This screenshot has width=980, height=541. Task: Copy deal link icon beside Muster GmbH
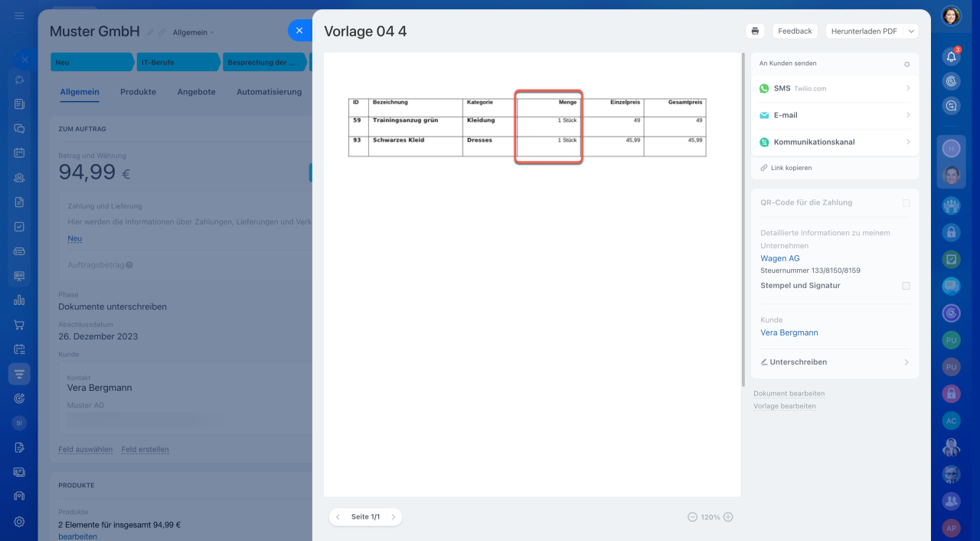pyautogui.click(x=162, y=32)
